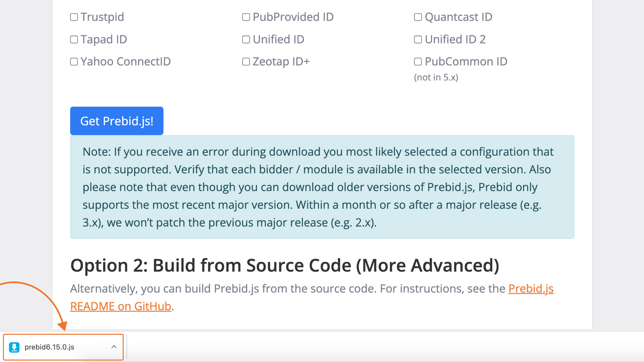The image size is (644, 362).
Task: Tick the Unified ID 2 checkbox
Action: click(418, 39)
